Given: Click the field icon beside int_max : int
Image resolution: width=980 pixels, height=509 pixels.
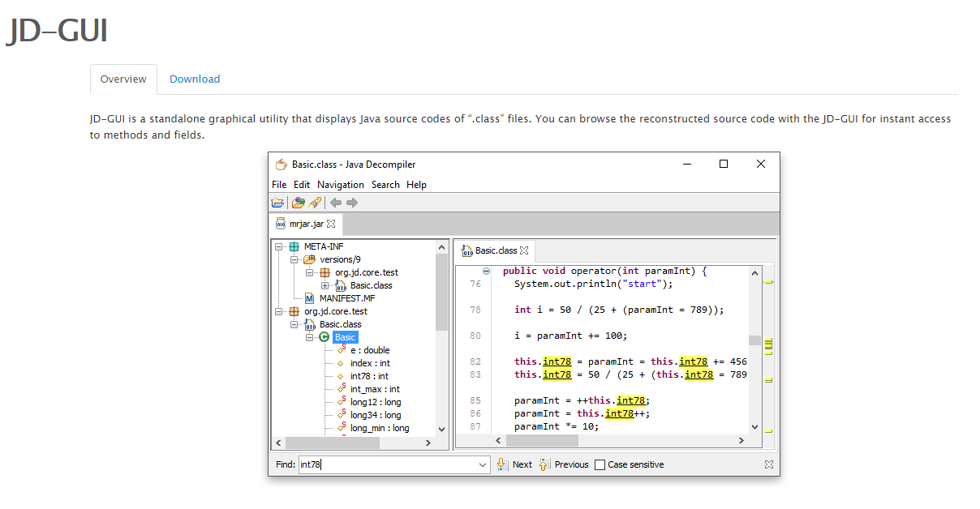Looking at the screenshot, I should point(342,388).
